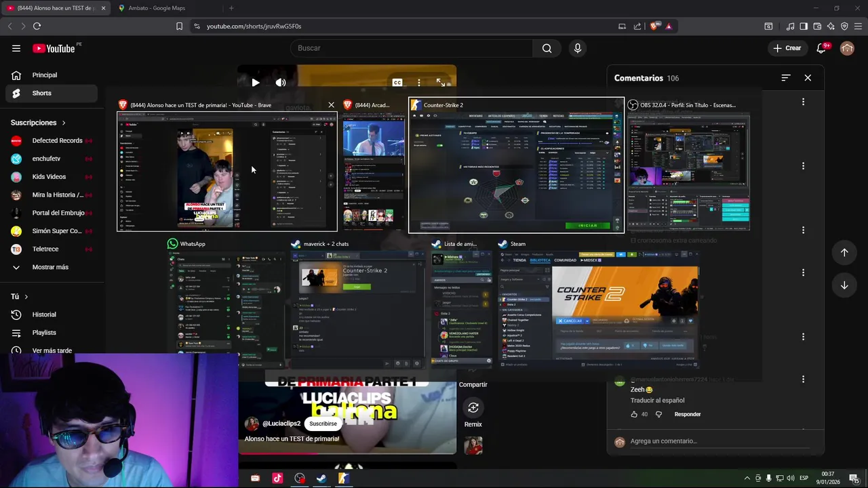The height and width of the screenshot is (488, 868).
Task: Open the Kids Videos channel
Action: (52, 177)
